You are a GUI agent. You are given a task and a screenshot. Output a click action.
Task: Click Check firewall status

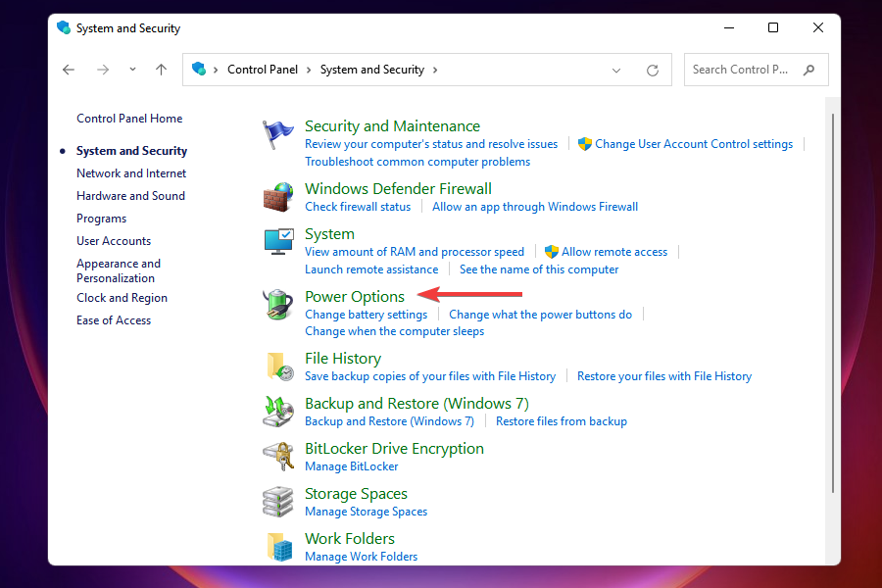tap(358, 207)
